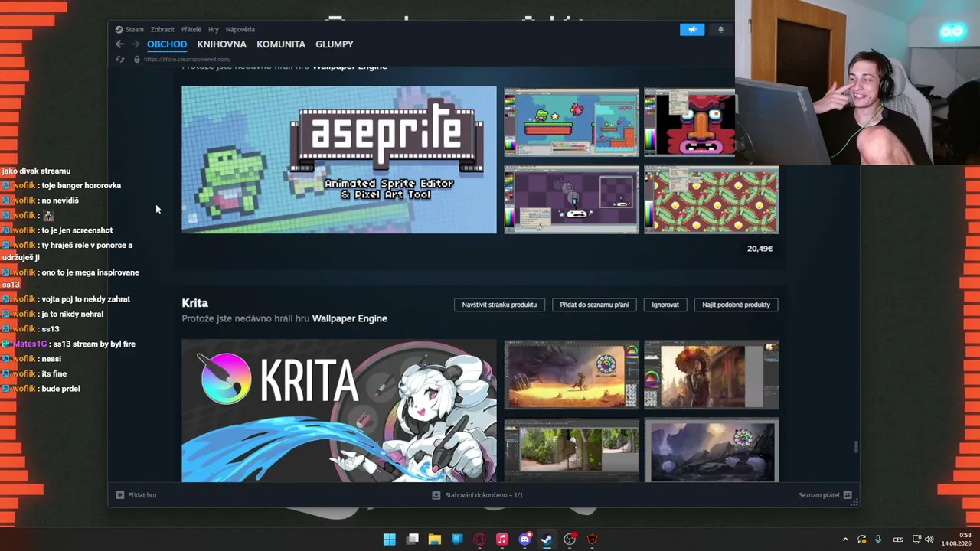This screenshot has width=980, height=551.
Task: Open the Steam announcements megaphone button
Action: point(692,29)
